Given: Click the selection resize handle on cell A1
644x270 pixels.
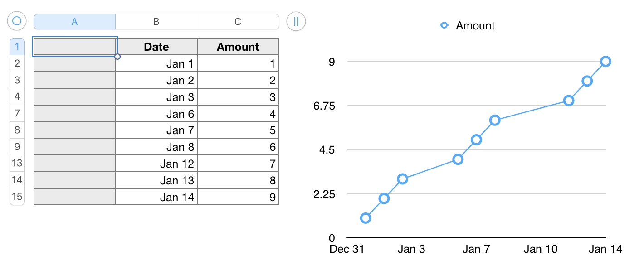Looking at the screenshot, I should (117, 57).
